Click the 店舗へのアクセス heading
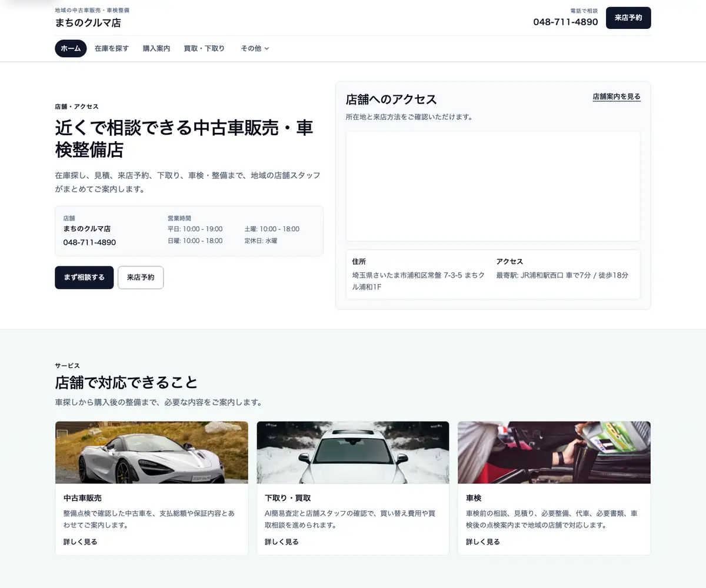Screen dimensions: 706x588 click(391, 99)
